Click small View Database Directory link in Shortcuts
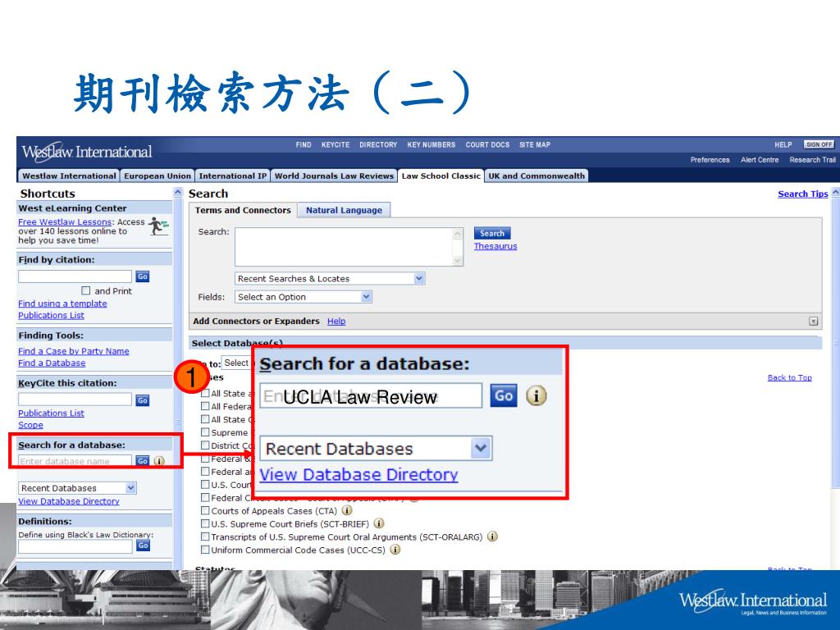Screen dimensions: 840x630 [x=69, y=501]
